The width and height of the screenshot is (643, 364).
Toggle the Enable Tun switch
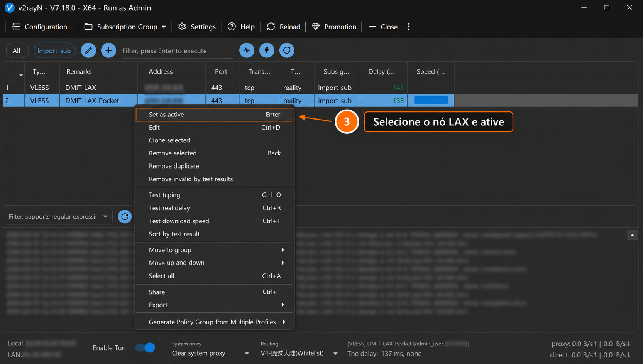point(145,348)
